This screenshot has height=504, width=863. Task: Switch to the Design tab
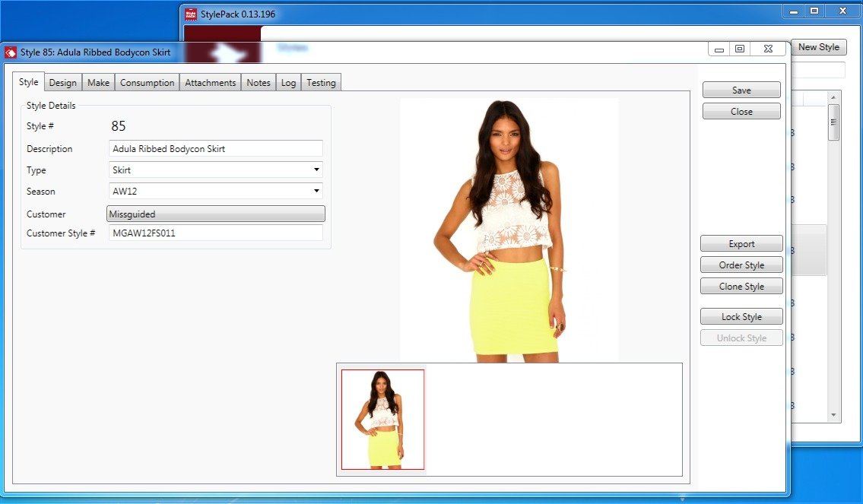63,83
